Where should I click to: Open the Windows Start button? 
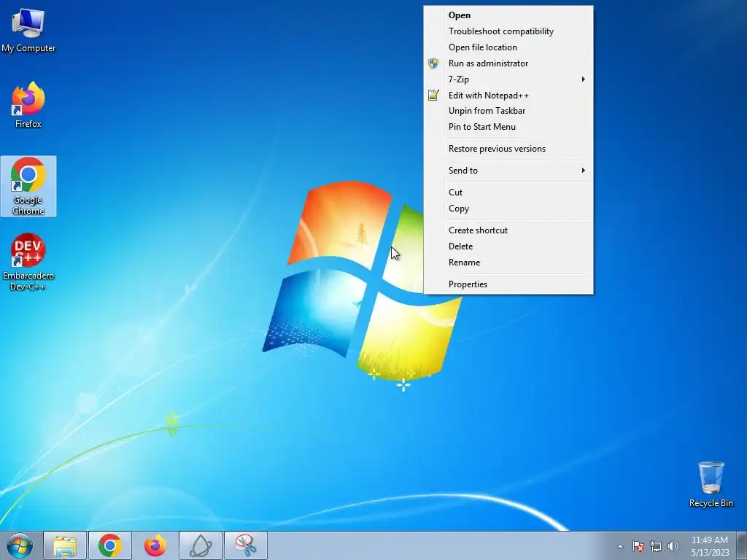(x=20, y=545)
